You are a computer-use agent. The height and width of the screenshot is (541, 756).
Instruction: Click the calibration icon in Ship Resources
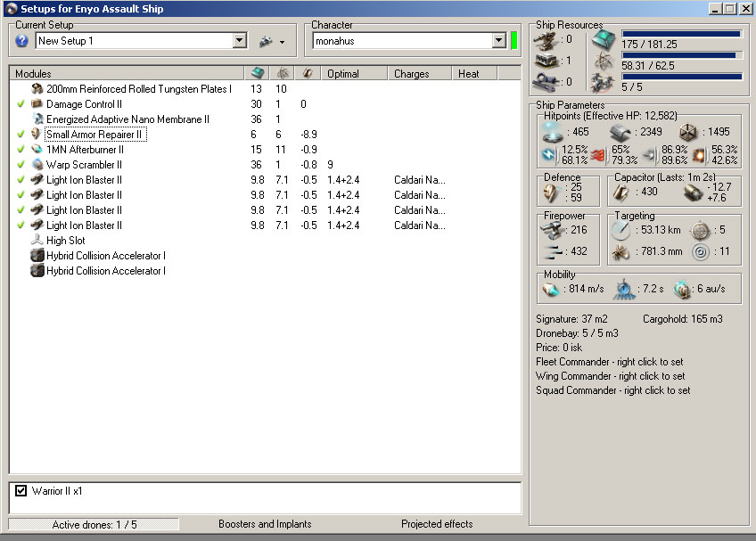point(546,83)
